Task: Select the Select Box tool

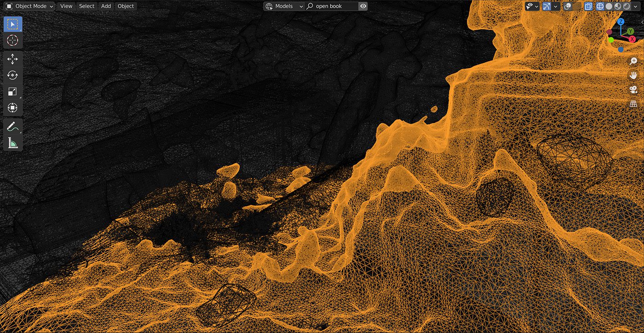Action: 12,24
